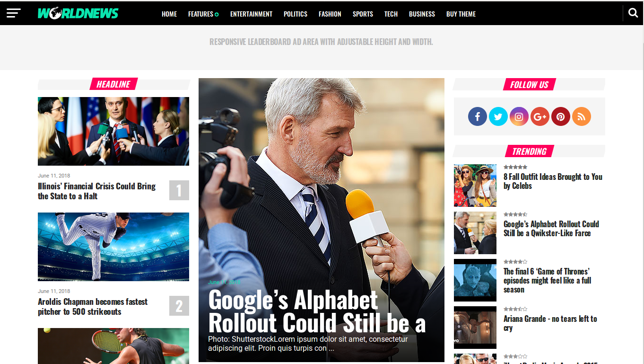Image resolution: width=644 pixels, height=364 pixels.
Task: Open the Politics menu item
Action: (x=296, y=14)
